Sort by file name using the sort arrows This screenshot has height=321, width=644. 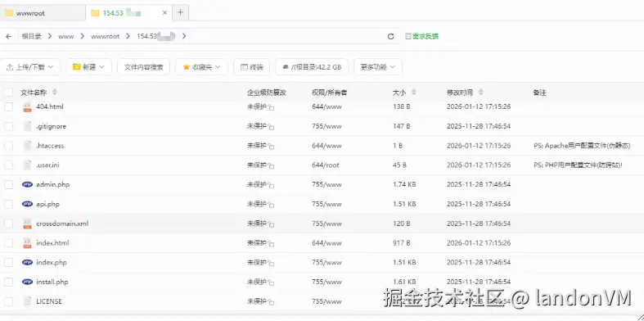click(55, 92)
